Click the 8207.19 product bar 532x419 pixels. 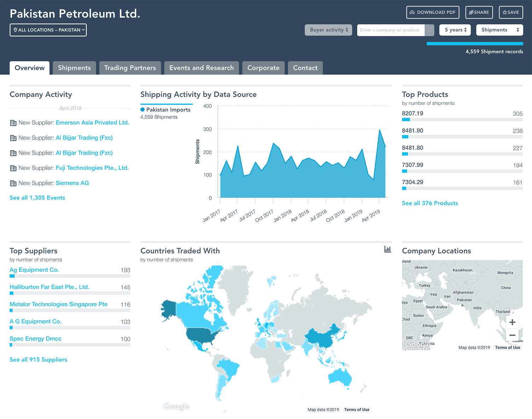click(x=462, y=120)
